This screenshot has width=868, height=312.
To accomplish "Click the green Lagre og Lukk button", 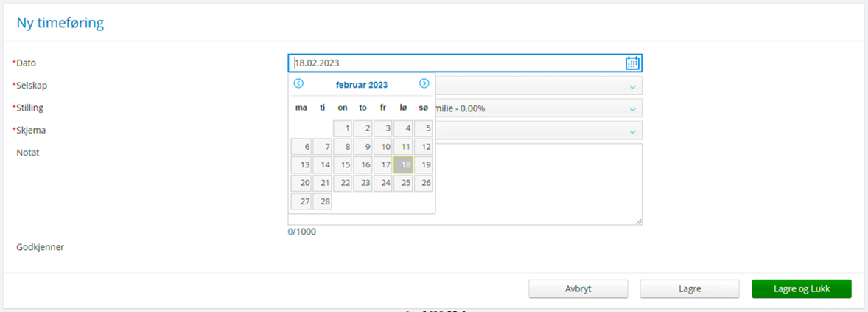I will pyautogui.click(x=801, y=289).
